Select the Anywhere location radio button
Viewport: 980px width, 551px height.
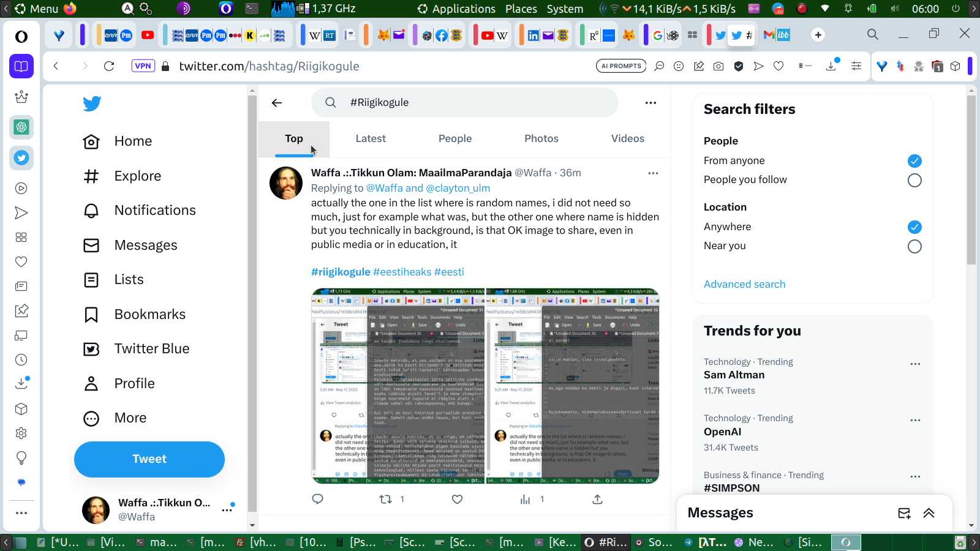coord(914,227)
